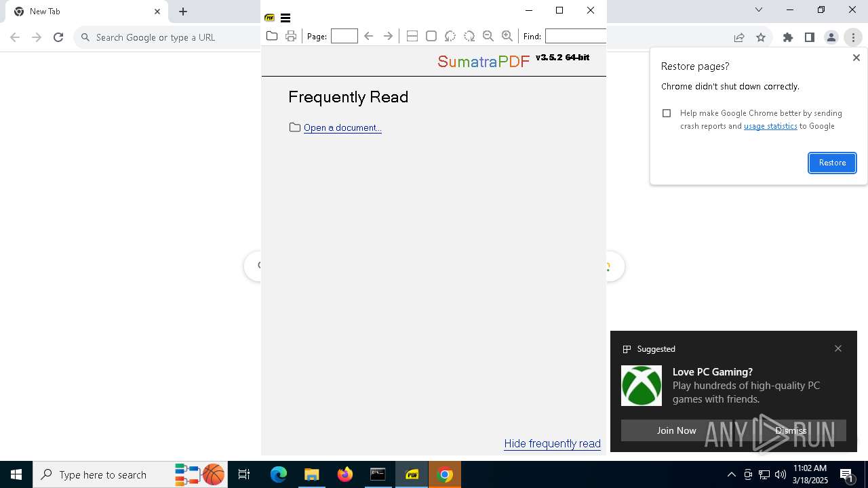868x488 pixels.
Task: Click Hide frequently read link
Action: tap(553, 443)
